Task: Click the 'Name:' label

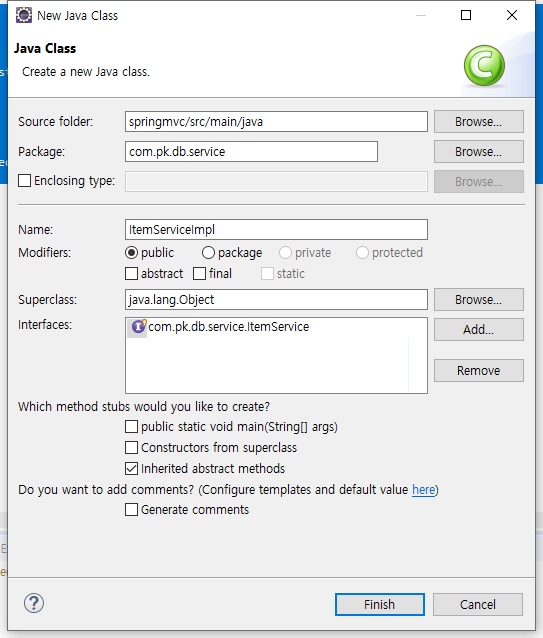Action: (35, 230)
